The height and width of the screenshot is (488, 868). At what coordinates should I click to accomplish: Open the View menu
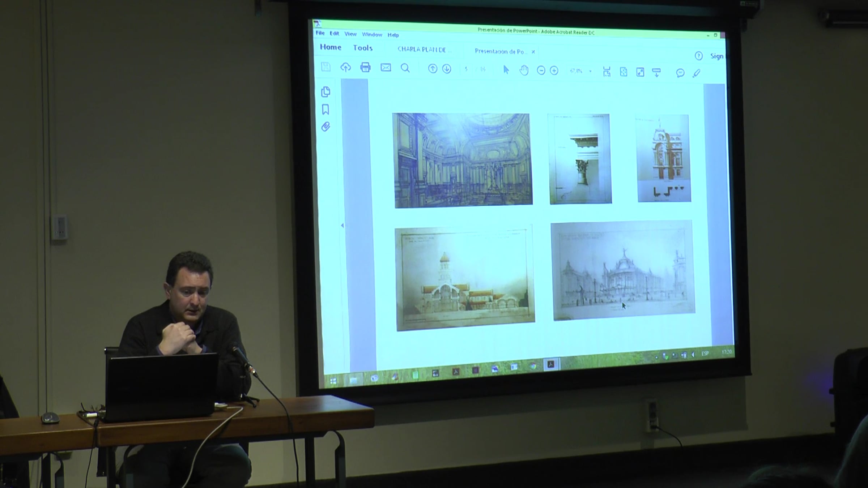[x=350, y=34]
